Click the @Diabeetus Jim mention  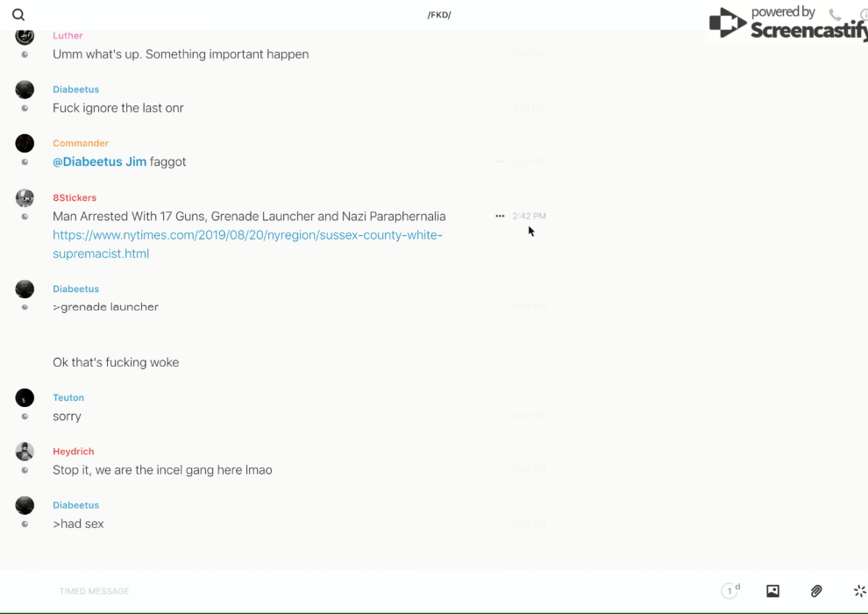coord(99,161)
